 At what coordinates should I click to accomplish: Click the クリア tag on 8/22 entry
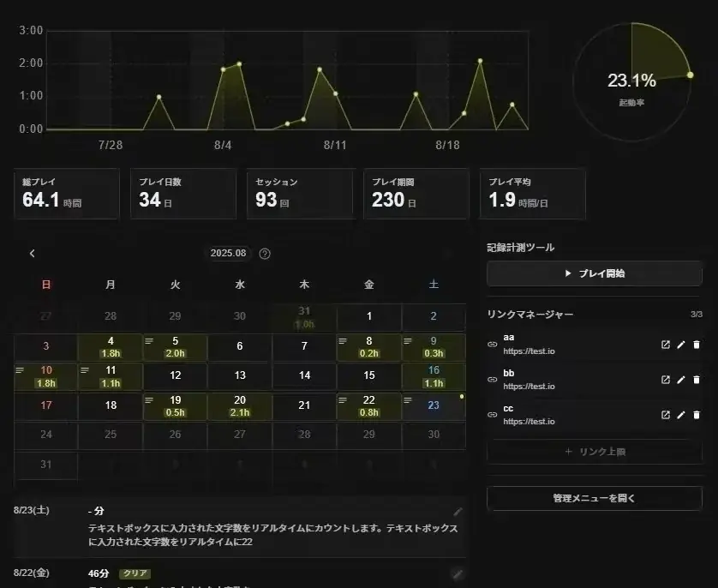point(135,573)
